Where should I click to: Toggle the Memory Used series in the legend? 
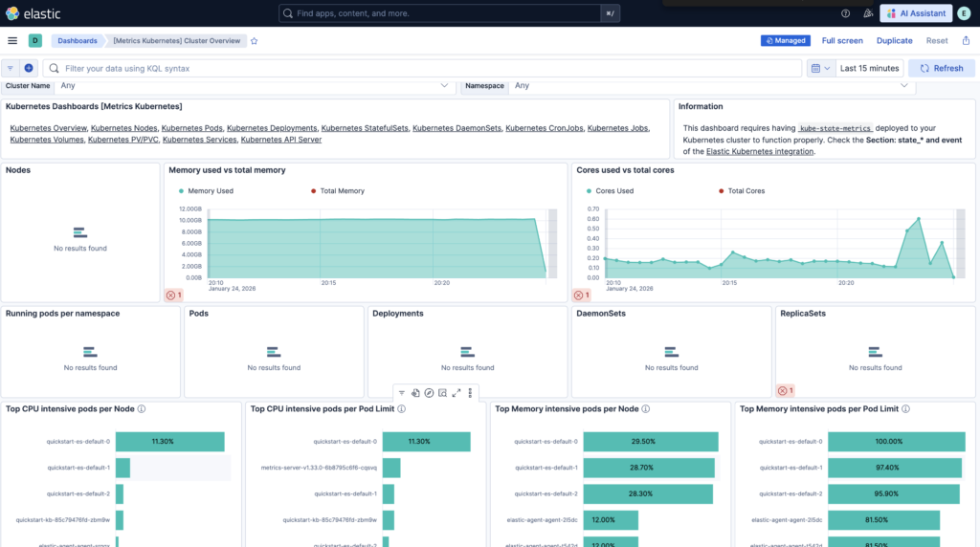[210, 191]
